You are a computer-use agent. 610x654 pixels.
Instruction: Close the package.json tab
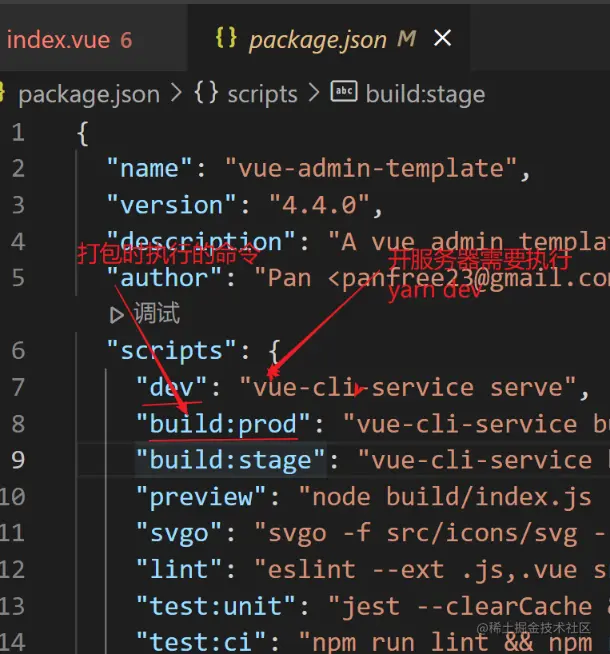(x=442, y=38)
